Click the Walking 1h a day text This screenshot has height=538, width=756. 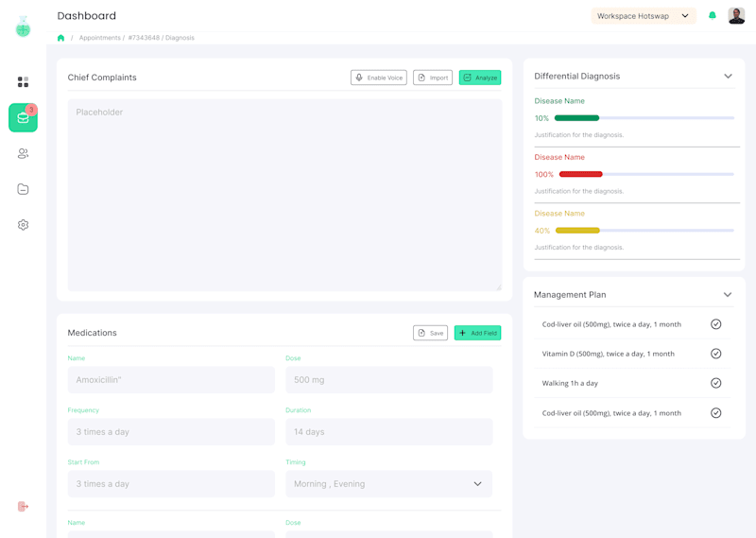pos(570,383)
